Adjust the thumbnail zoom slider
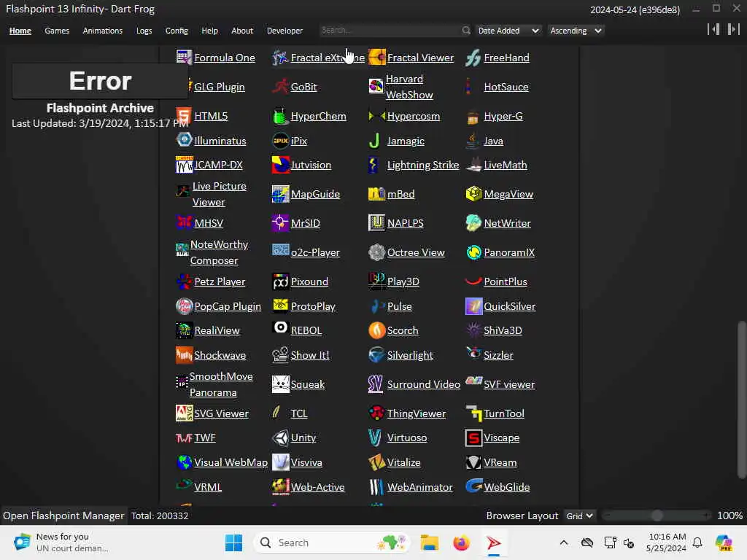747x560 pixels. [657, 516]
